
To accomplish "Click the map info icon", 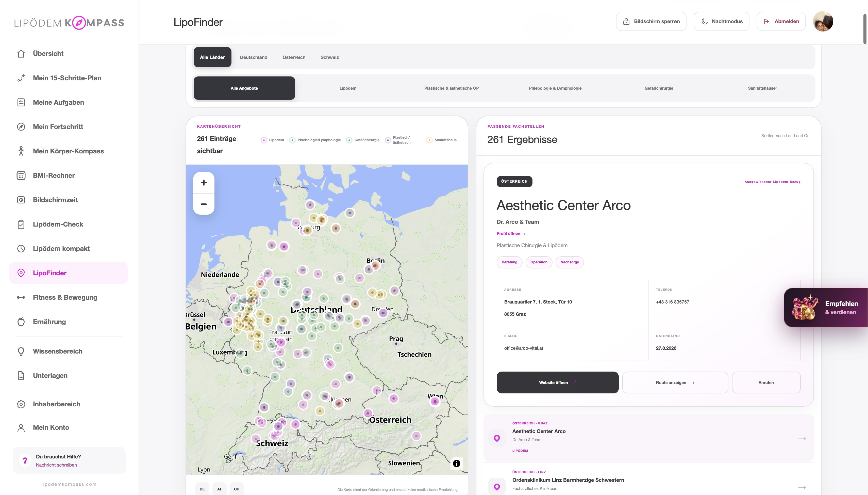I will [456, 464].
